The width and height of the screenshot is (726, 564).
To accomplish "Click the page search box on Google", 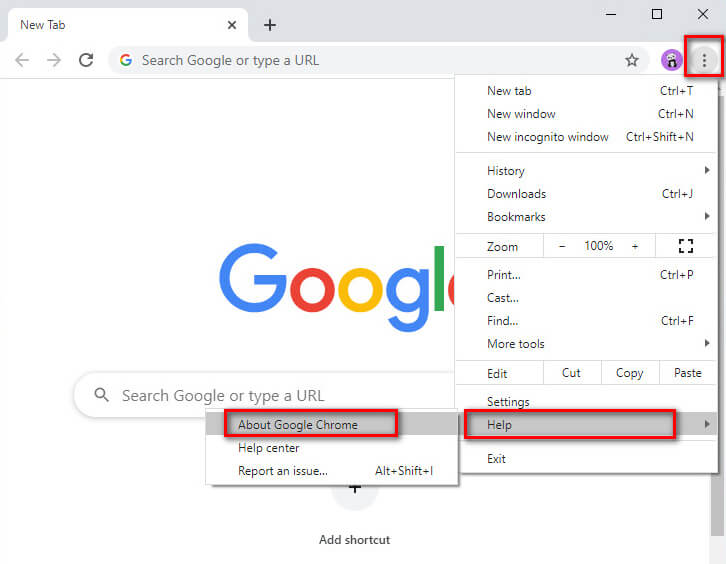I will point(264,395).
